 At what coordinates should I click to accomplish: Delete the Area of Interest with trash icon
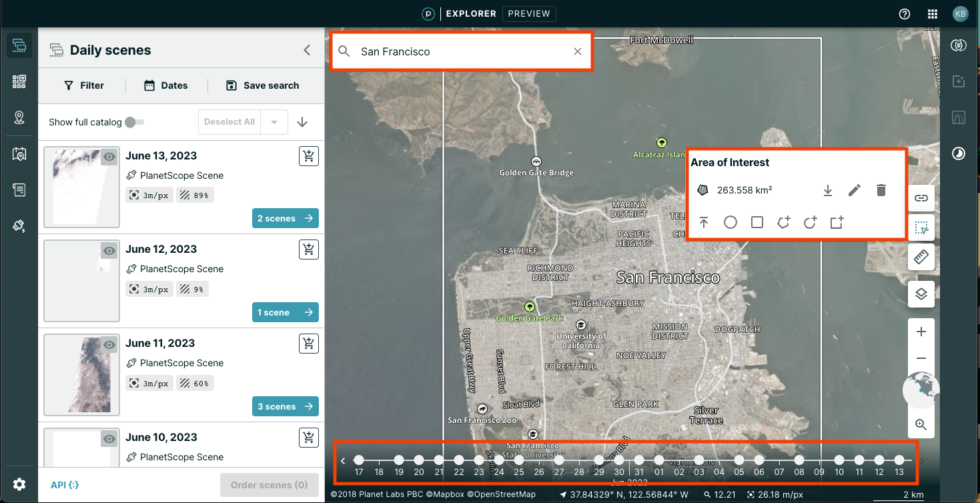881,190
